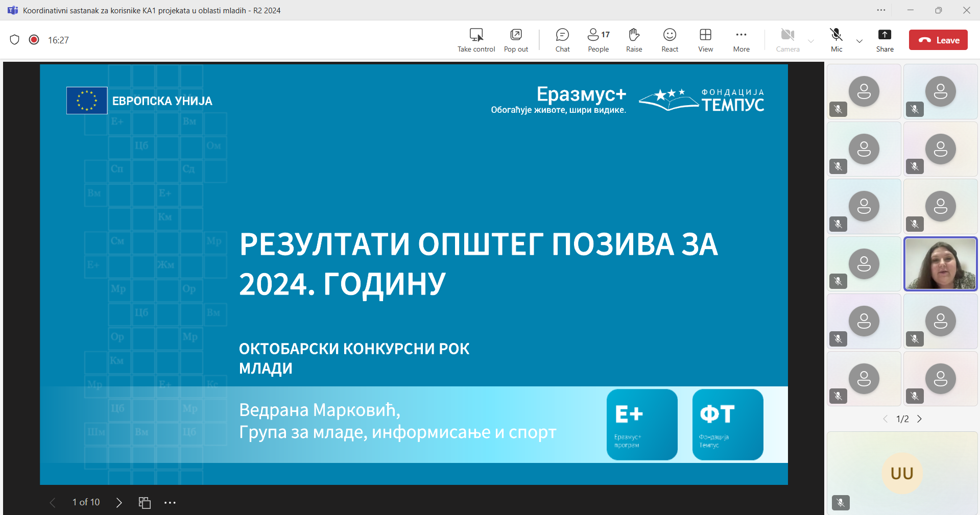The height and width of the screenshot is (515, 980).
Task: Open Teams meeting settings via ellipsis menu
Action: (881, 10)
